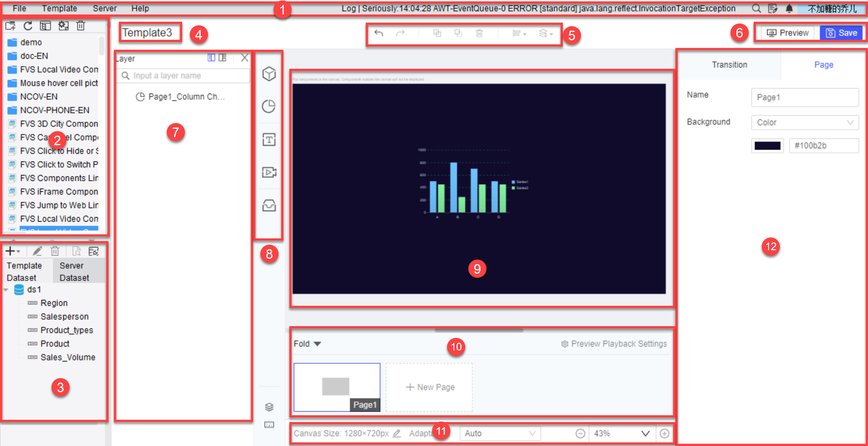Open Preview Playback Settings
The image size is (868, 446).
[x=613, y=343]
